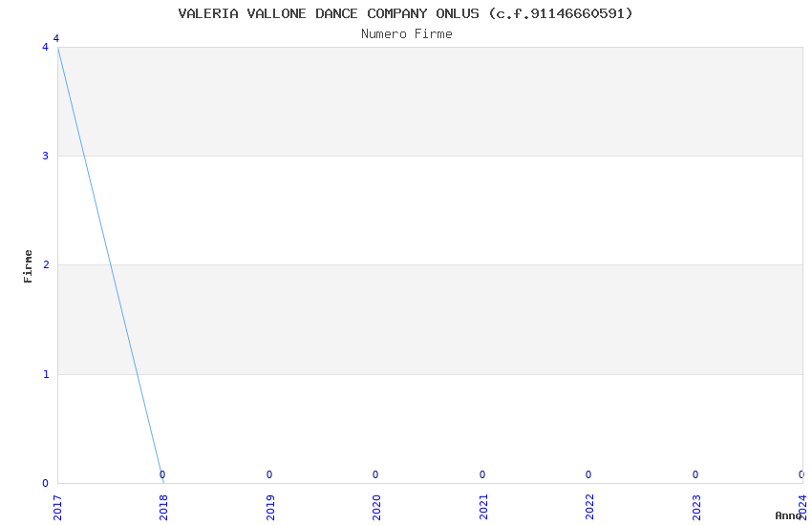Click y-axis tick value 2
This screenshot has height=525, width=812.
pos(46,264)
